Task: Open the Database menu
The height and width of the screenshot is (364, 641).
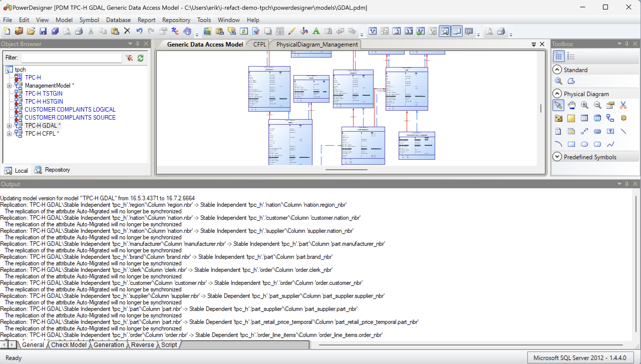Action: point(118,19)
